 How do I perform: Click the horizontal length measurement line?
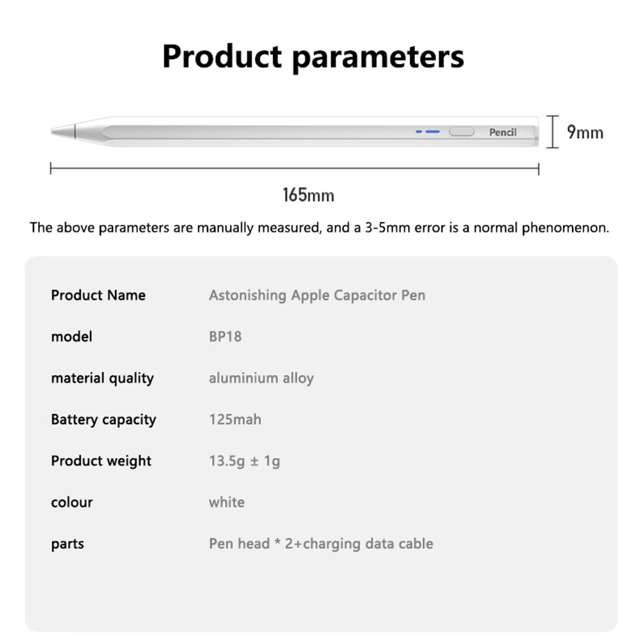click(x=295, y=168)
